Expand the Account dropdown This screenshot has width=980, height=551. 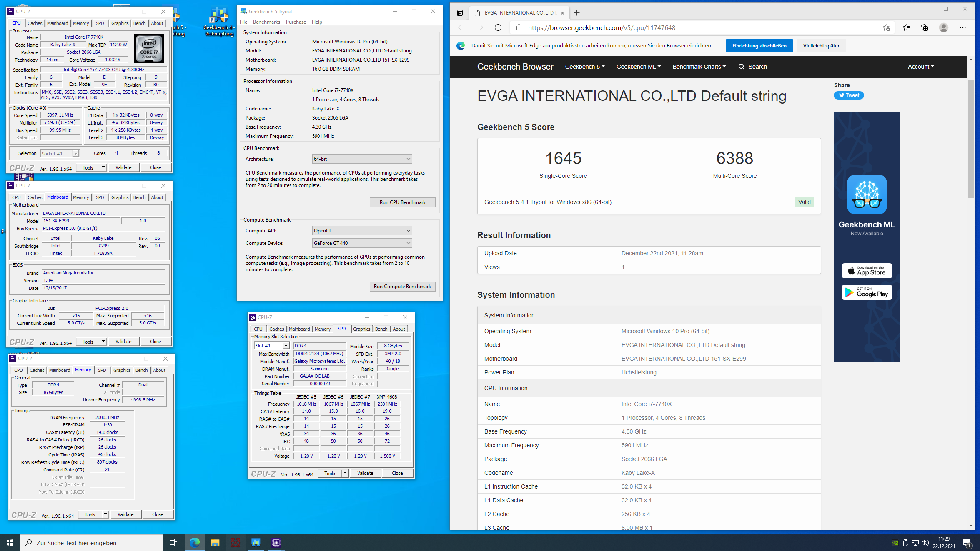point(921,67)
